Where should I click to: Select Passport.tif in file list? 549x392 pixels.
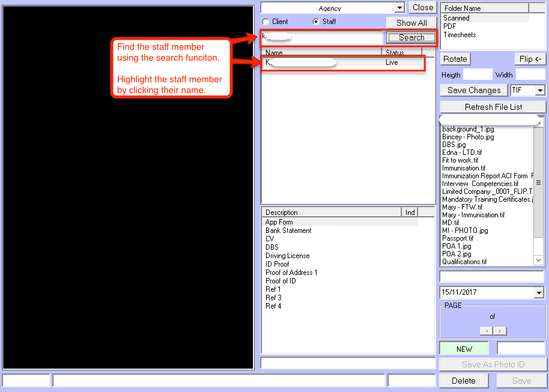[x=458, y=238]
